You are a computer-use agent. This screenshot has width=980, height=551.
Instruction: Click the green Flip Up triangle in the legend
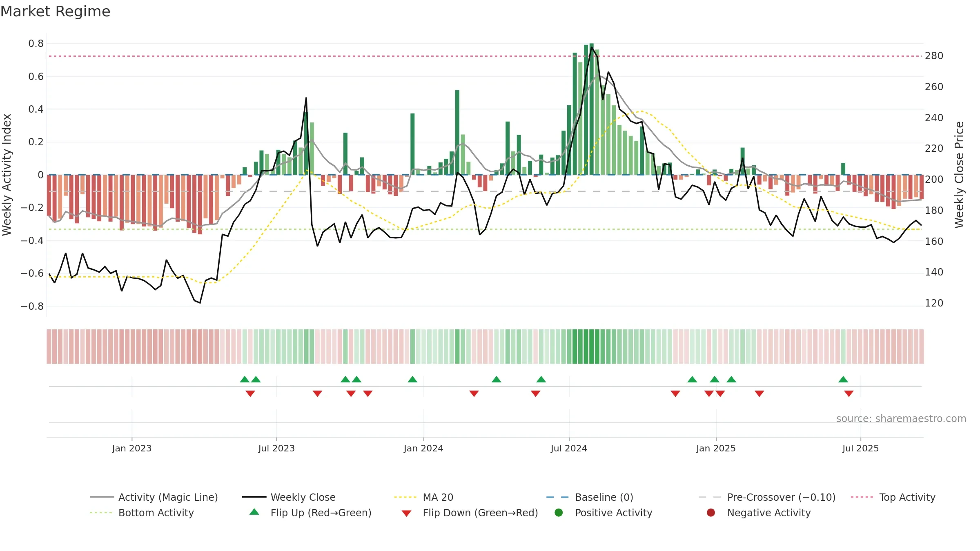pos(254,512)
